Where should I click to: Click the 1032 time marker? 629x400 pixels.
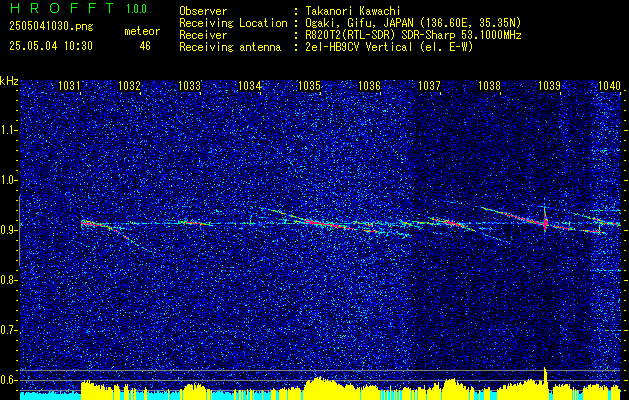tap(130, 85)
